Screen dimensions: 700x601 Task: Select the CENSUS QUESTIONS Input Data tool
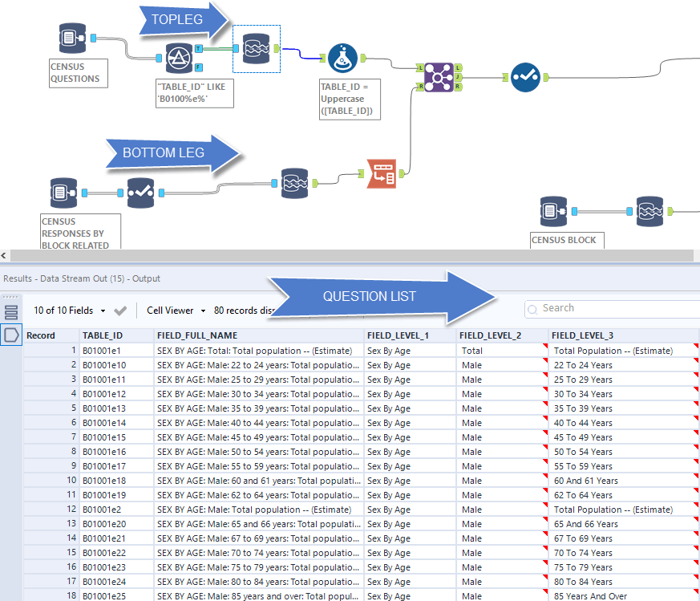pyautogui.click(x=71, y=38)
